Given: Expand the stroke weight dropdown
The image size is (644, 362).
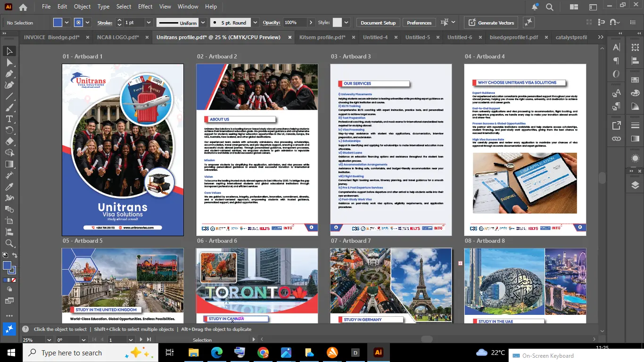Looking at the screenshot, I should 149,23.
